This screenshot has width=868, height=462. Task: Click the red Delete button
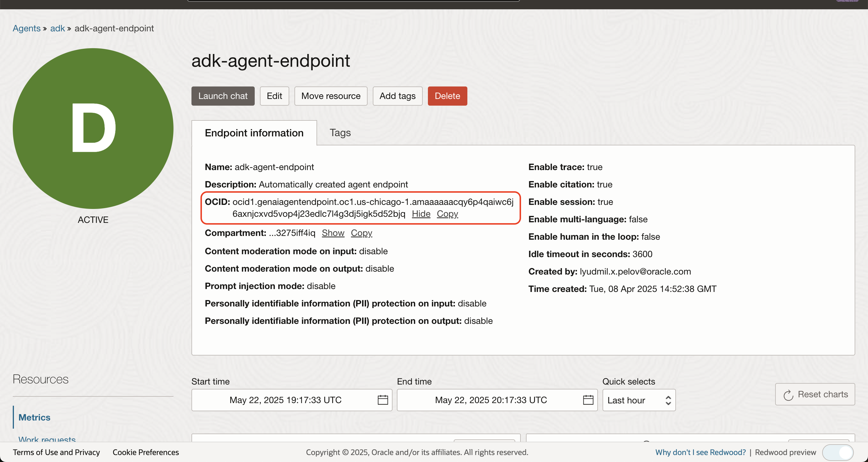(447, 96)
